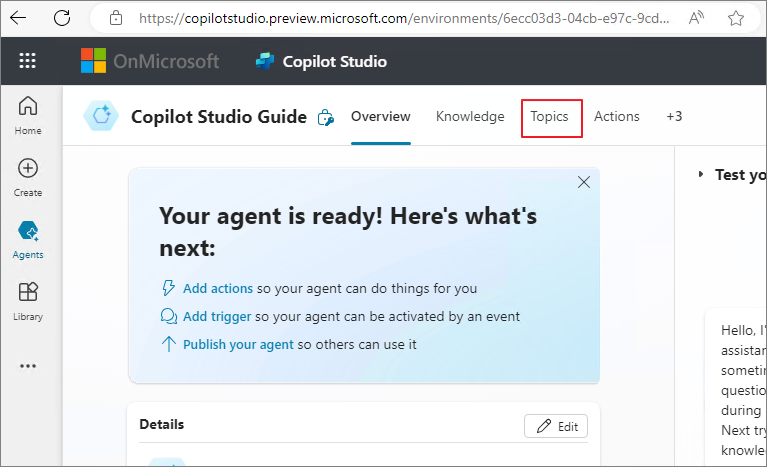View site info via lock icon
The height and width of the screenshot is (467, 767).
pos(115,18)
